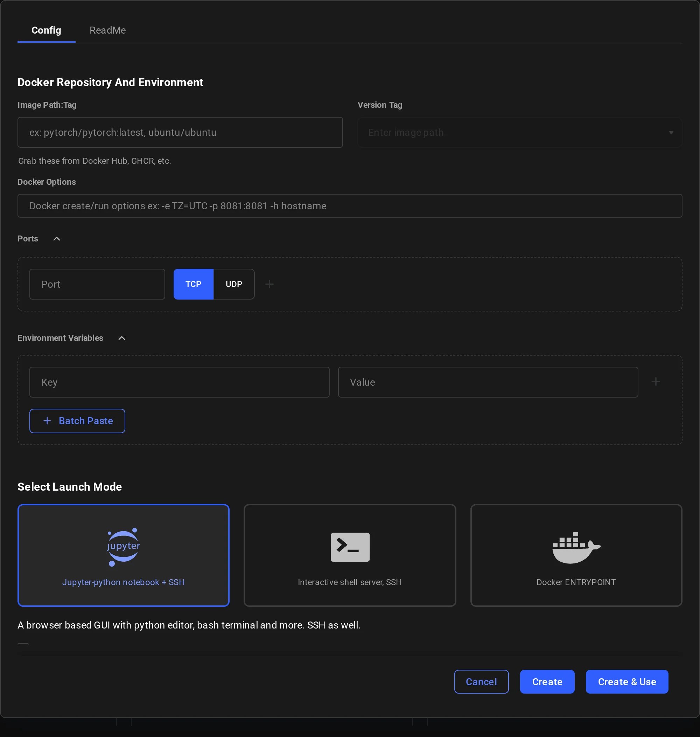Open the ReadMe tab
This screenshot has height=737, width=700.
[107, 30]
